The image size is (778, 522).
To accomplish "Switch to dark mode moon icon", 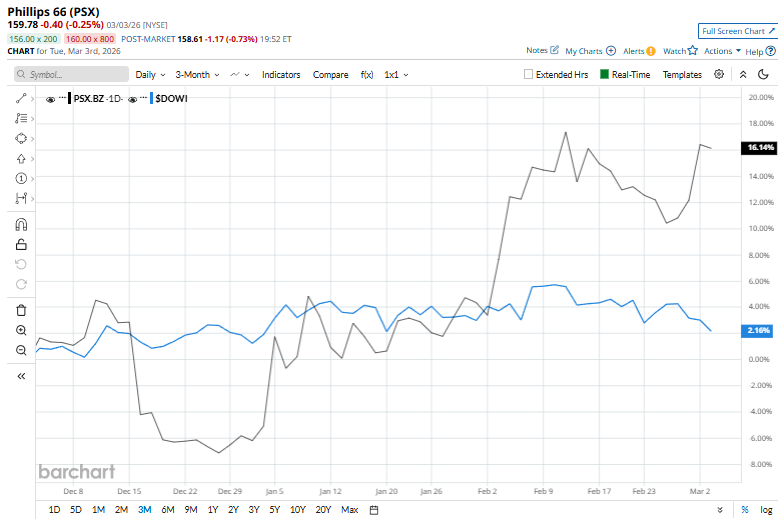I will pos(764,74).
